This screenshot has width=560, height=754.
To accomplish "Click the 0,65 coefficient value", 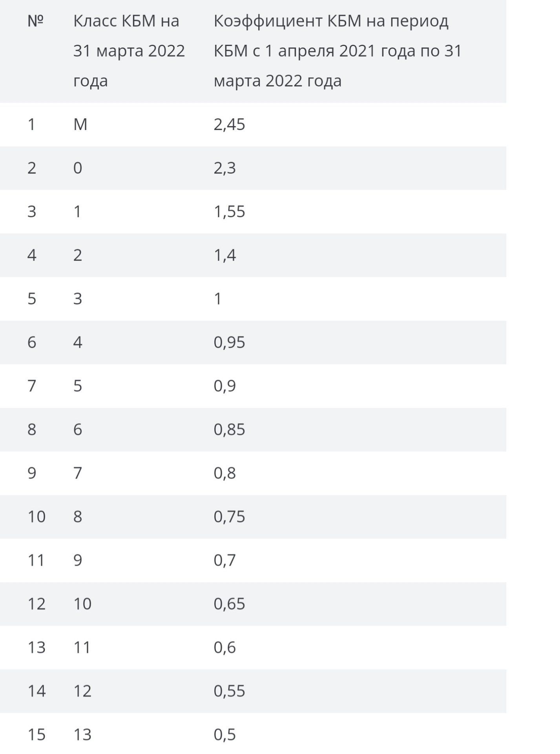I will tap(229, 604).
